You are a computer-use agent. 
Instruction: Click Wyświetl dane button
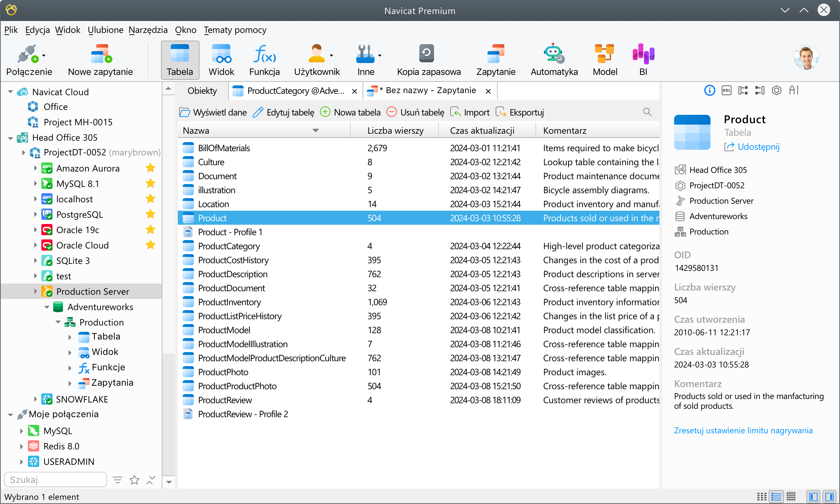click(213, 112)
